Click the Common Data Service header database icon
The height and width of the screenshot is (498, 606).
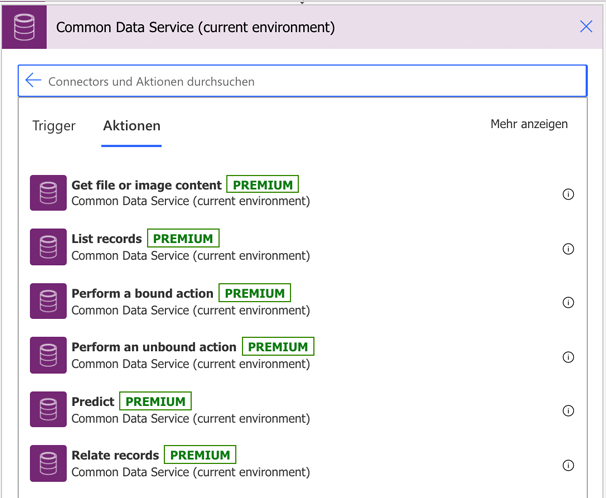tap(24, 27)
